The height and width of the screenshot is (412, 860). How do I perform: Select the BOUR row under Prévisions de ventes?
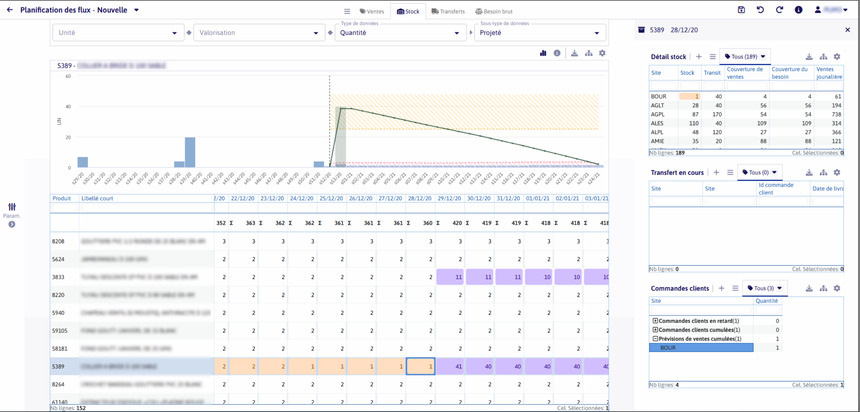701,348
